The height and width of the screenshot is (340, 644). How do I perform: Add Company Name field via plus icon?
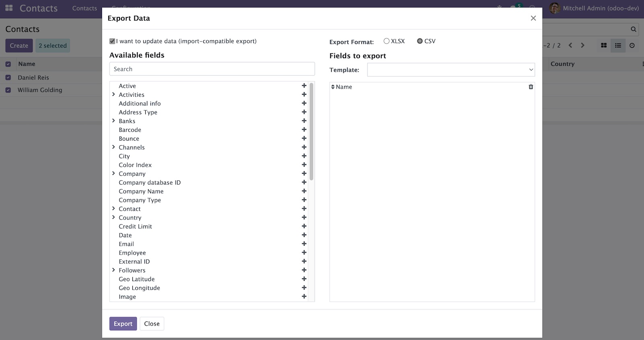304,191
